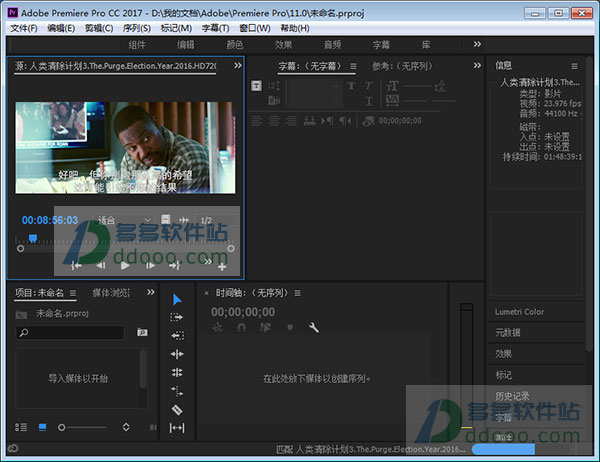Switch to the 媒体浏览 panel tab
Screen dimensions: 600x462
[111, 293]
